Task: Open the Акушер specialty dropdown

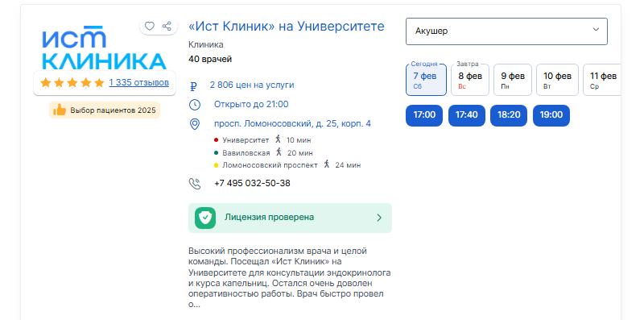Action: (506, 31)
